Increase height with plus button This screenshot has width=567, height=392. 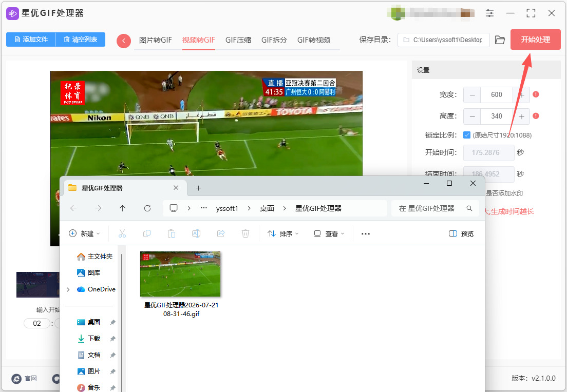point(521,116)
